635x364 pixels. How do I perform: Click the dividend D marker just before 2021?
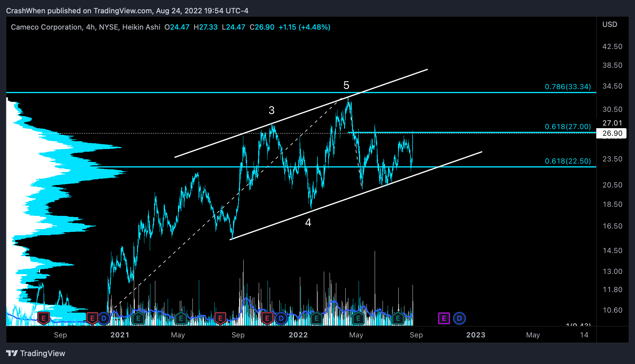[x=104, y=318]
